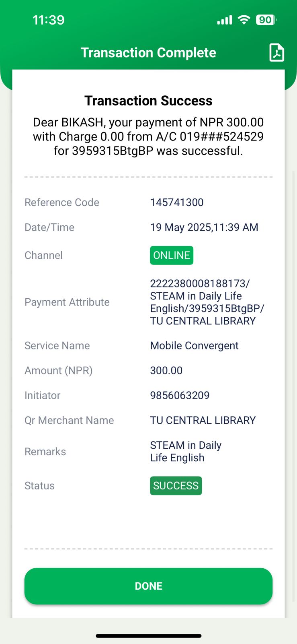Tap the amount value 300.00
This screenshot has width=297, height=644.
[166, 371]
